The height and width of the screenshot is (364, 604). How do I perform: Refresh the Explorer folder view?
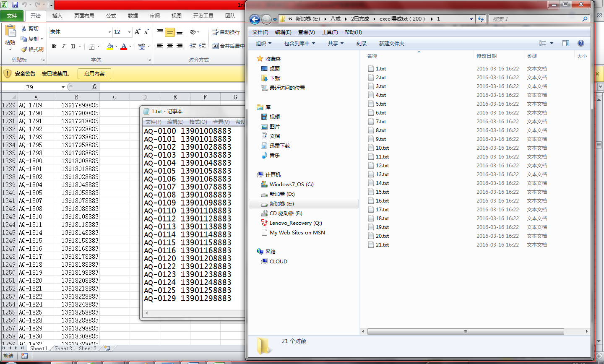(481, 19)
